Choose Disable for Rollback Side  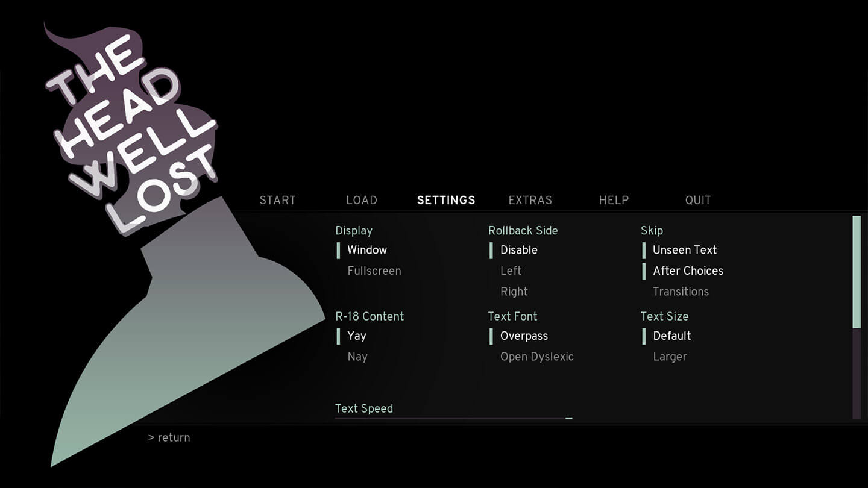(x=518, y=250)
